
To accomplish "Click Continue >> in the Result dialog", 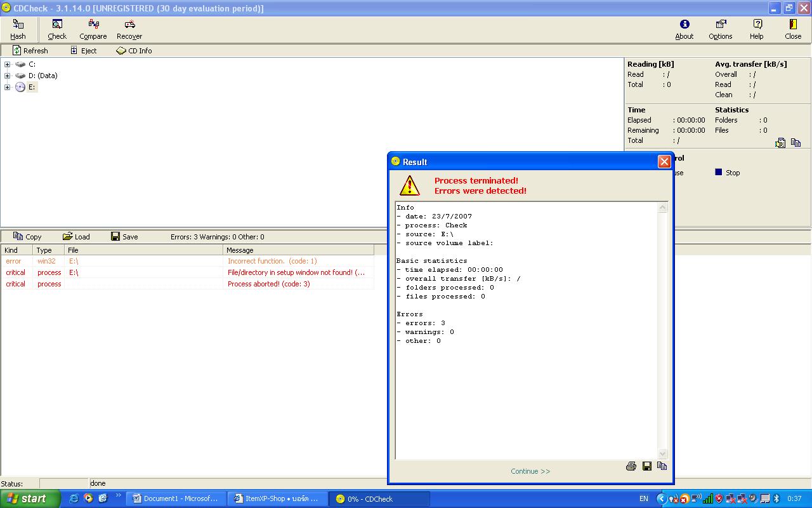I will [530, 471].
